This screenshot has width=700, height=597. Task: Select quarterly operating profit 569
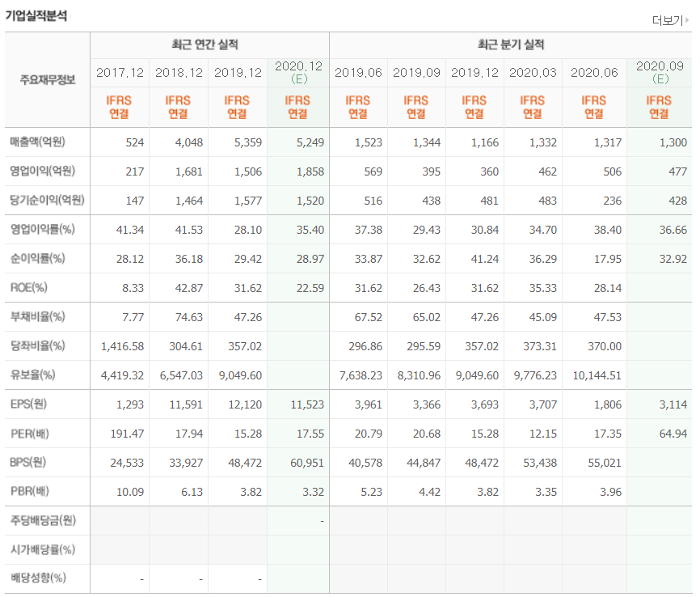click(x=373, y=171)
